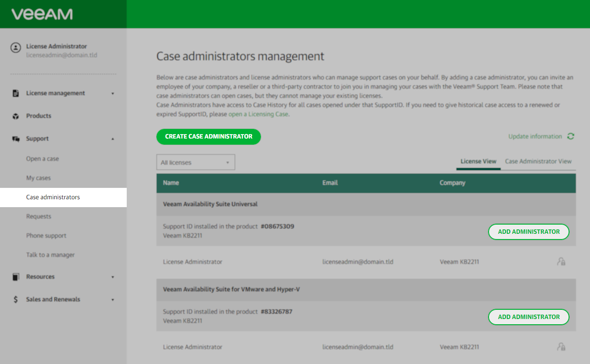Switch to Case Administrator View tab

pyautogui.click(x=538, y=161)
